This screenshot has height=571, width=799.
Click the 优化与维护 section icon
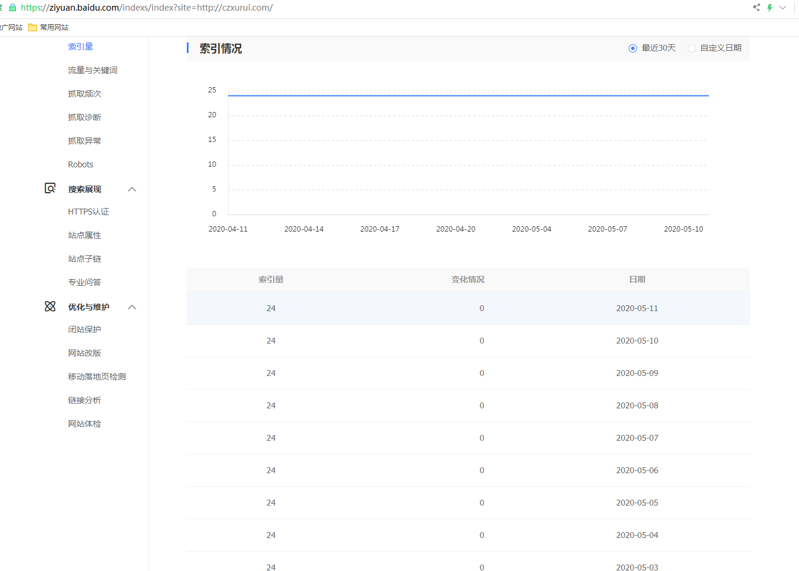tap(50, 306)
